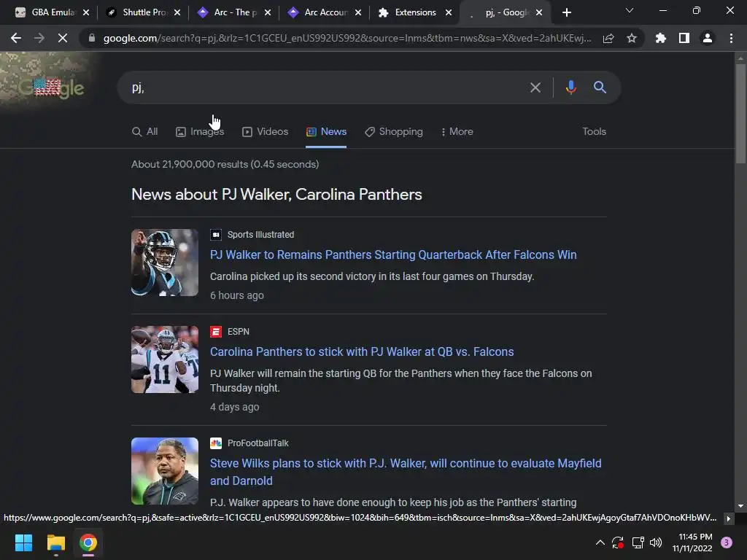The width and height of the screenshot is (747, 560).
Task: Toggle the Chrome side panel
Action: tap(684, 38)
